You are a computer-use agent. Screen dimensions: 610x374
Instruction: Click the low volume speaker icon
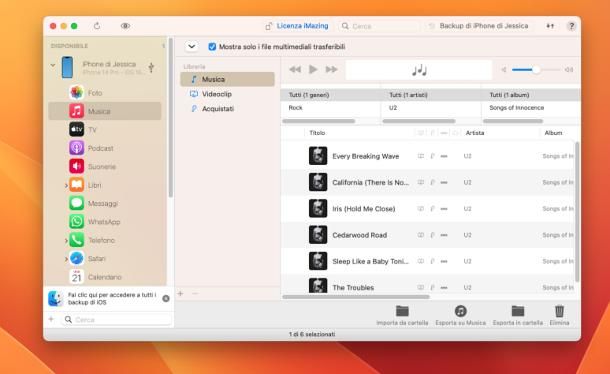point(503,70)
